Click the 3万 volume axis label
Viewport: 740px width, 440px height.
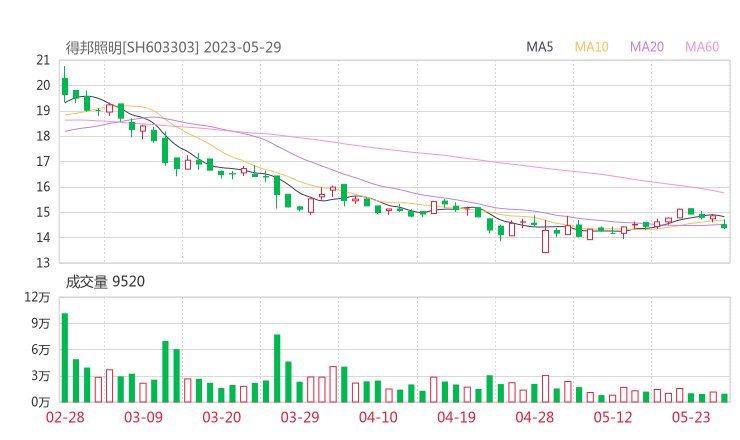41,376
